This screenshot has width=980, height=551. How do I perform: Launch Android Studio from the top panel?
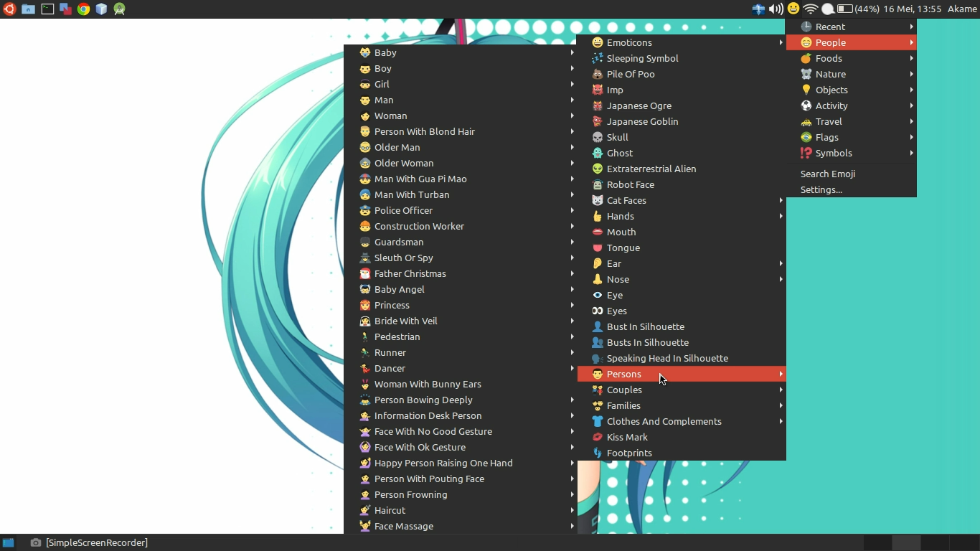pos(119,9)
